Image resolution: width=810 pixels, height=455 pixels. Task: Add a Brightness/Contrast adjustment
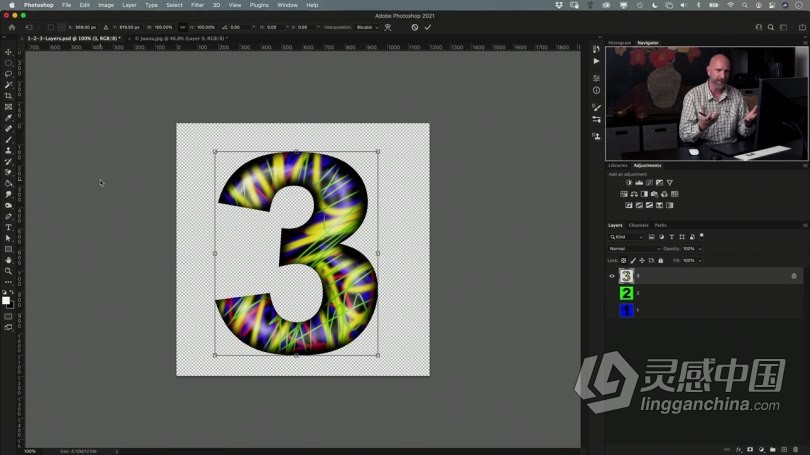(629, 183)
